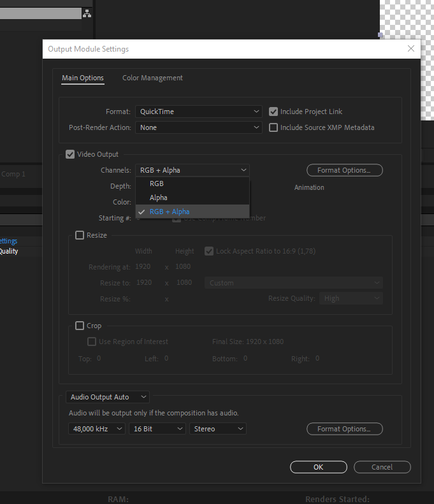434x504 pixels.
Task: Close the Output Module Settings dialog
Action: (x=411, y=49)
